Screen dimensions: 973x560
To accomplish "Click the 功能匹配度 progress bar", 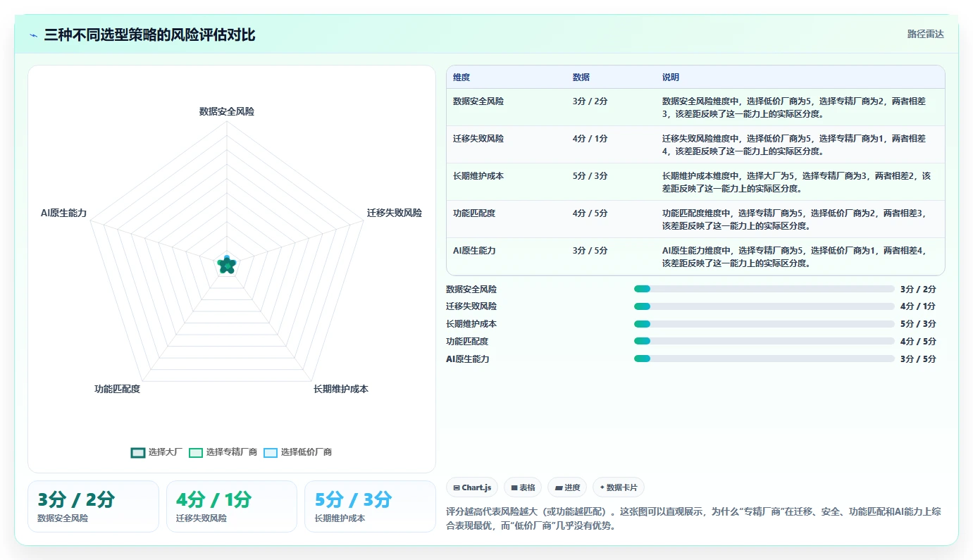I will coord(764,341).
